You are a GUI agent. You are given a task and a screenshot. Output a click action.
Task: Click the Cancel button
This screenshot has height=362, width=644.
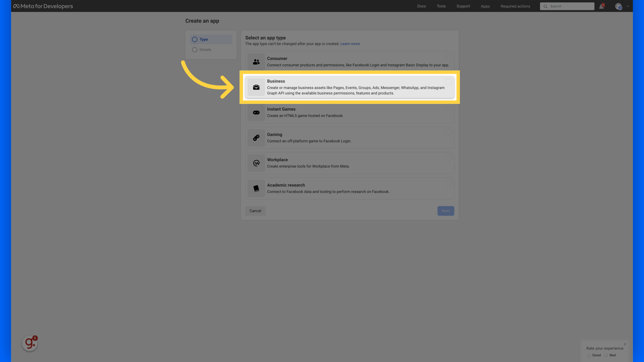tap(255, 211)
